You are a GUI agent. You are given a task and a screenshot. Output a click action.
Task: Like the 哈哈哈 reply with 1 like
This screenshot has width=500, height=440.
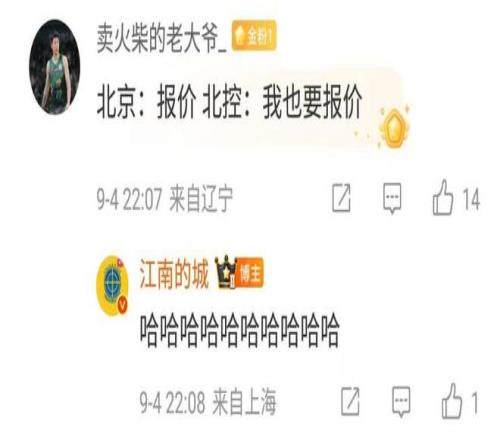pos(452,401)
